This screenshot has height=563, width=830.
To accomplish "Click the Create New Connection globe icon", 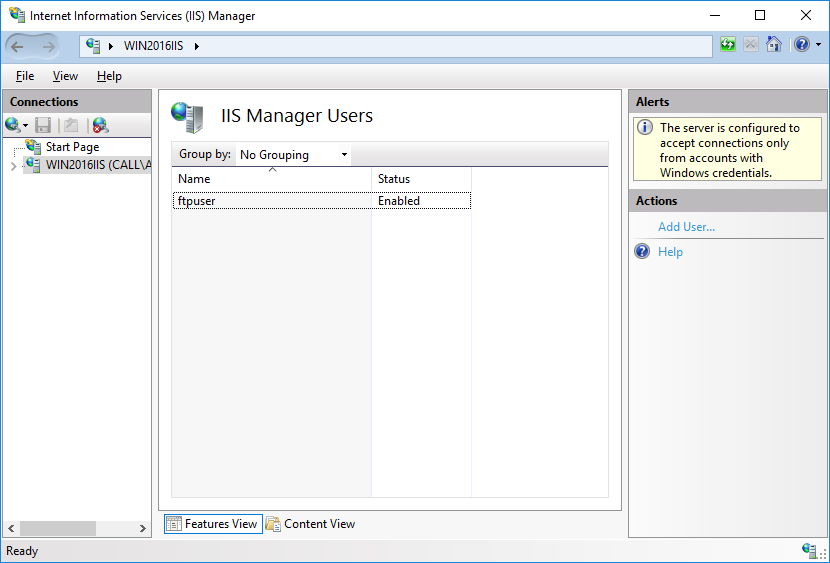I will (12, 125).
